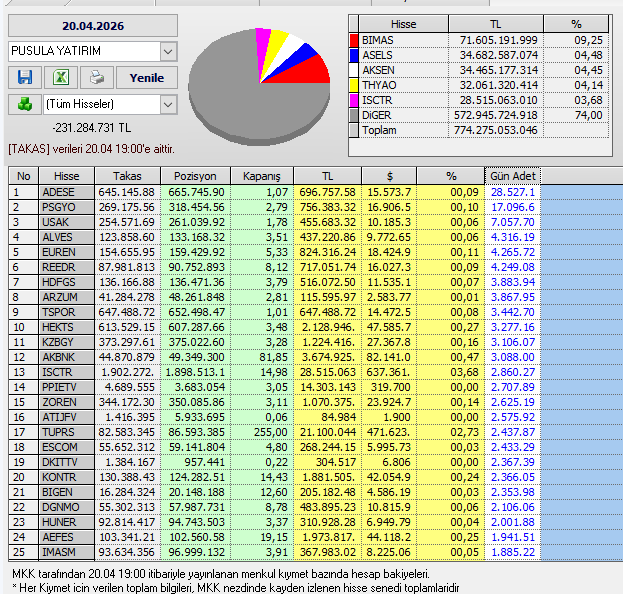Click the gray DiGER legend swatch
623x594 pixels.
coord(354,115)
